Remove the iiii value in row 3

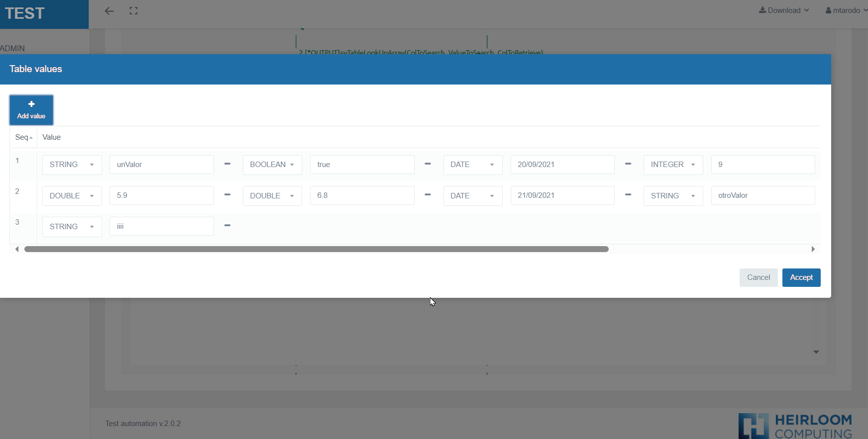227,226
